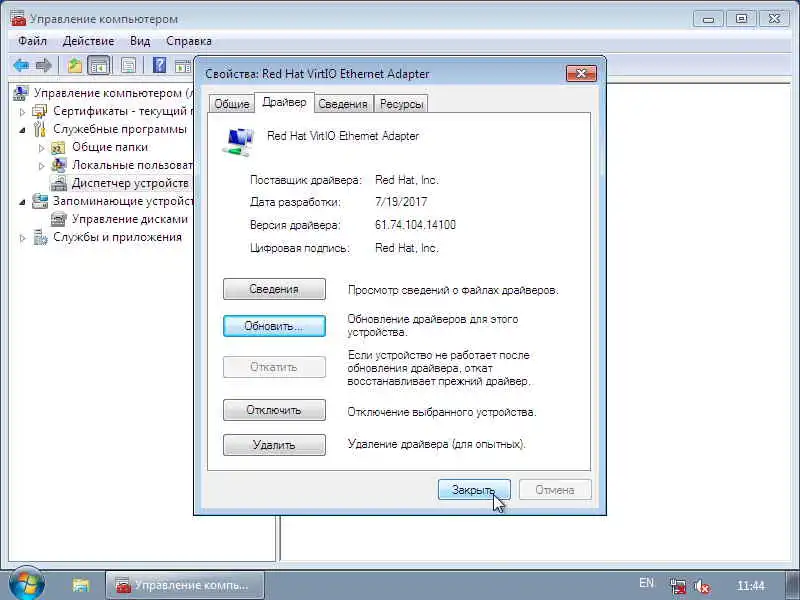The height and width of the screenshot is (600, 800).
Task: Click the Back arrow in the toolbar
Action: (21, 65)
